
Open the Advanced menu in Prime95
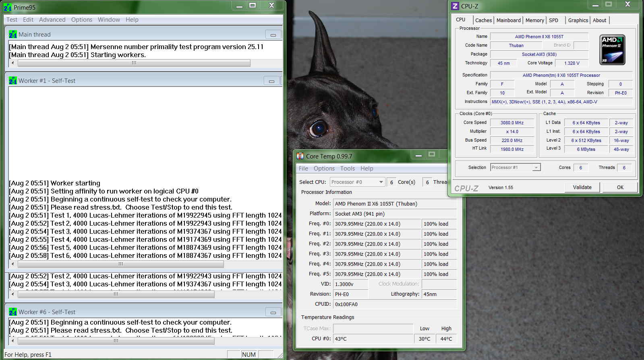point(52,20)
